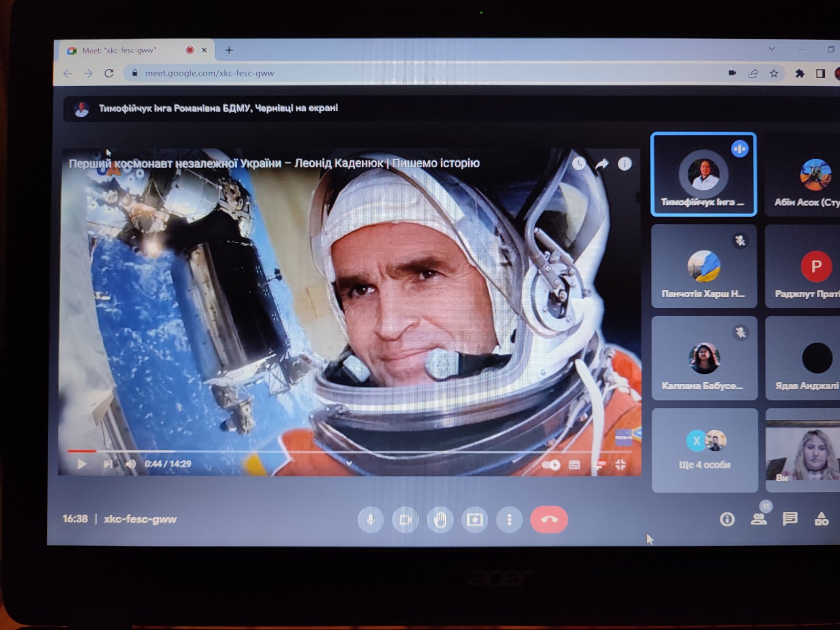Open the Activities shapes icon

coord(821,519)
